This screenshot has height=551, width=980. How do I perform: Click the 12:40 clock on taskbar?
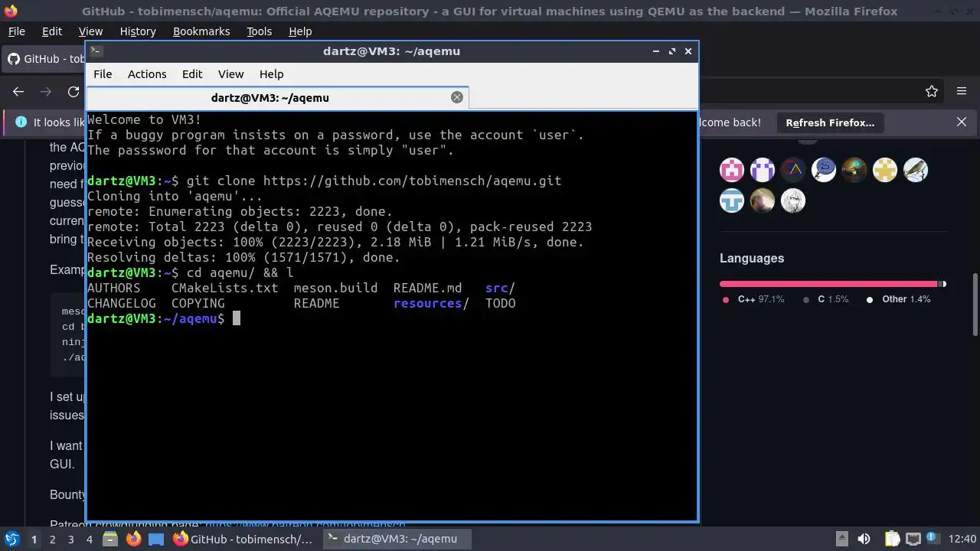coord(962,540)
